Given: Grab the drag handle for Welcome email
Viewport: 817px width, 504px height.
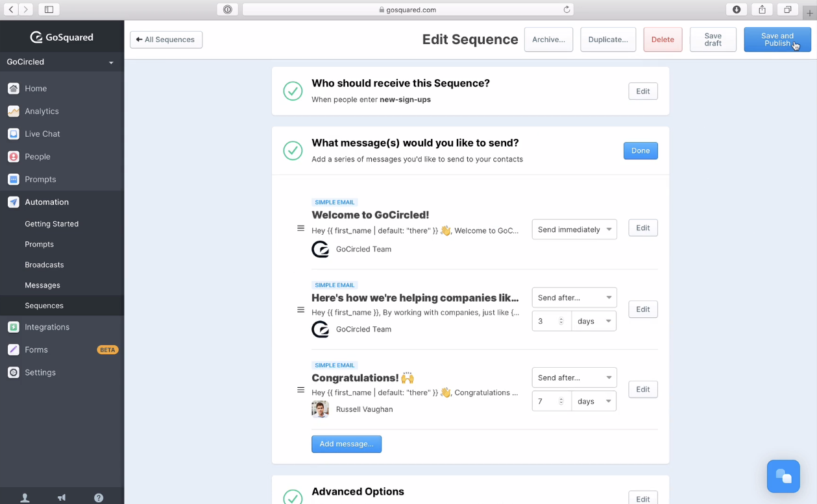Looking at the screenshot, I should click(300, 228).
